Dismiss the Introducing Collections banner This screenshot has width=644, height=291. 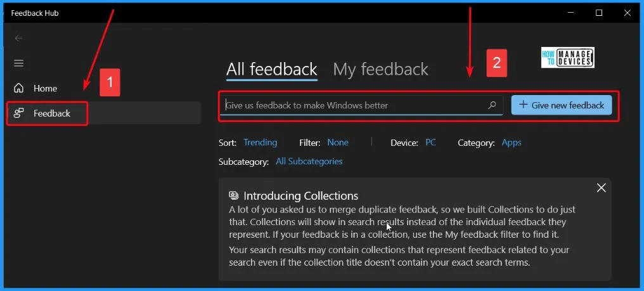pos(602,188)
